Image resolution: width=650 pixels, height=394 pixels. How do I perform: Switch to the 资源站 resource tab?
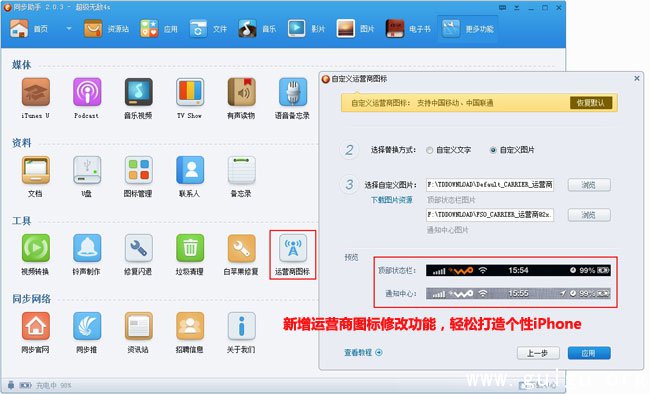(106, 29)
